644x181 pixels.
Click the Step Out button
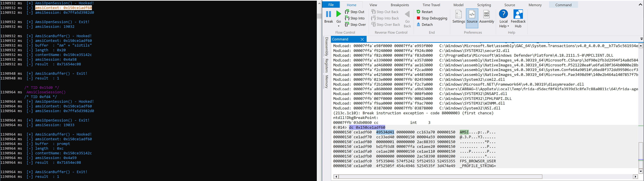pyautogui.click(x=355, y=12)
